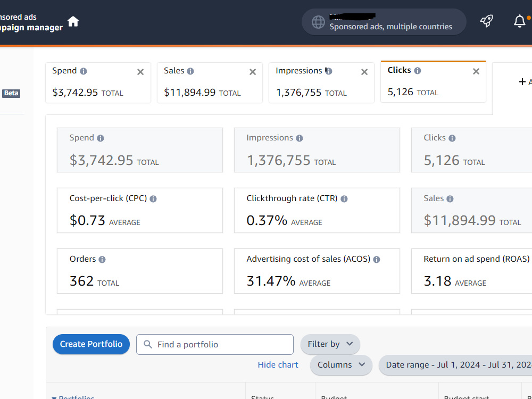Open info icon on Clicks metric card
Screen dimensions: 532x399
[x=452, y=138]
